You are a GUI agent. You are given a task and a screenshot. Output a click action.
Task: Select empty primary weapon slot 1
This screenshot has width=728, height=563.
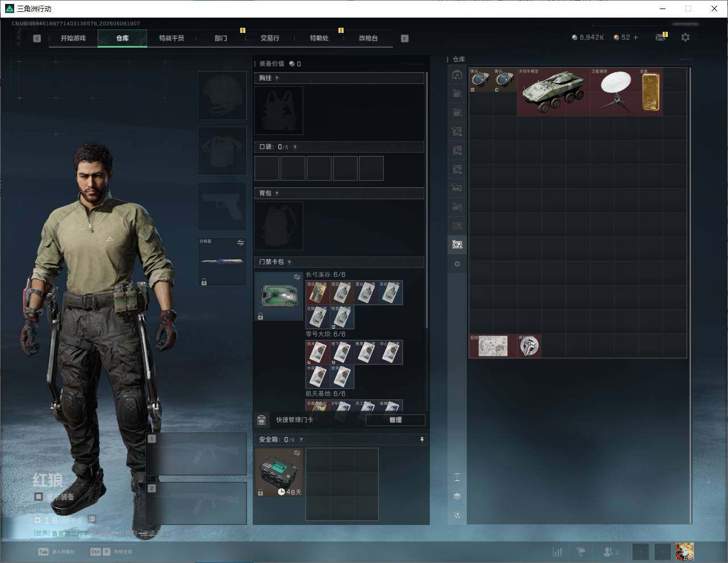point(196,454)
